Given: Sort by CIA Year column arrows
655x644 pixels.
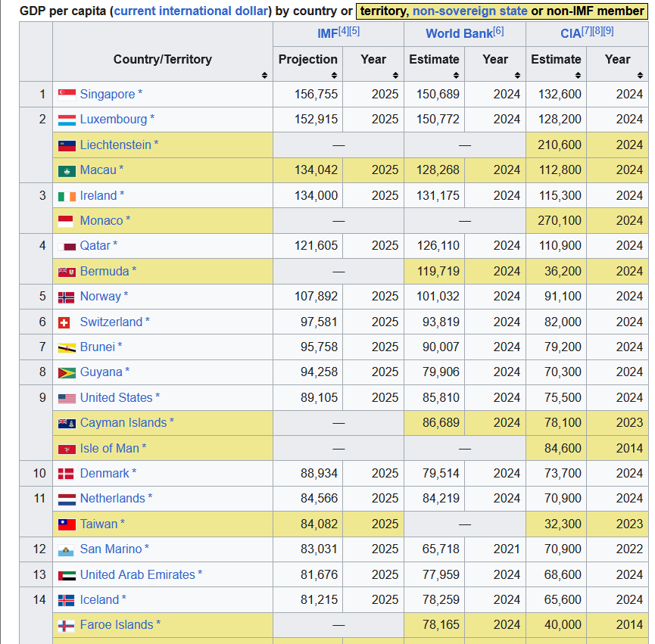Looking at the screenshot, I should [640, 75].
